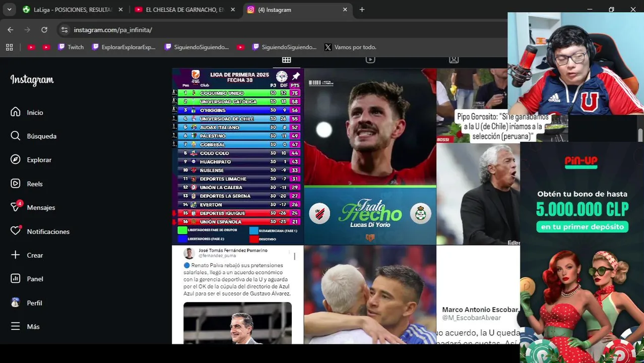Screen dimensions: 644x363
Task: View site information icon in address bar
Action: [64, 30]
